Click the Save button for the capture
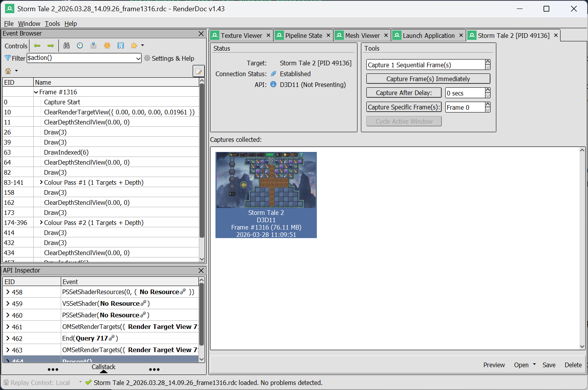 [x=549, y=365]
